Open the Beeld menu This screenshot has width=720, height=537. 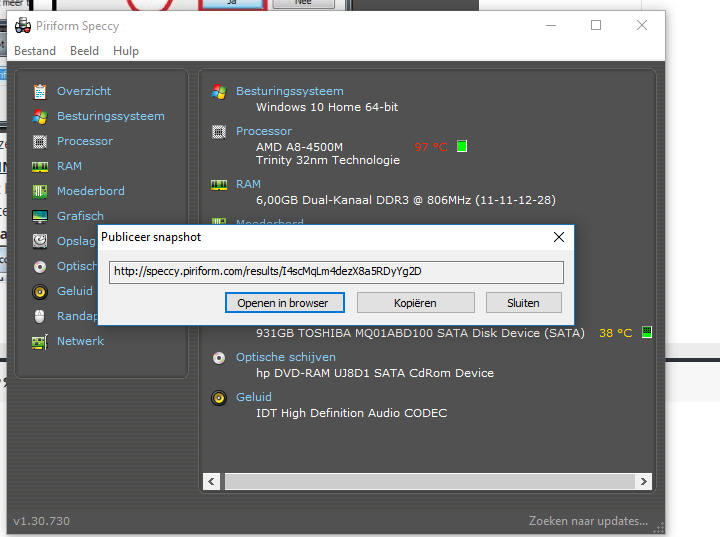[84, 51]
